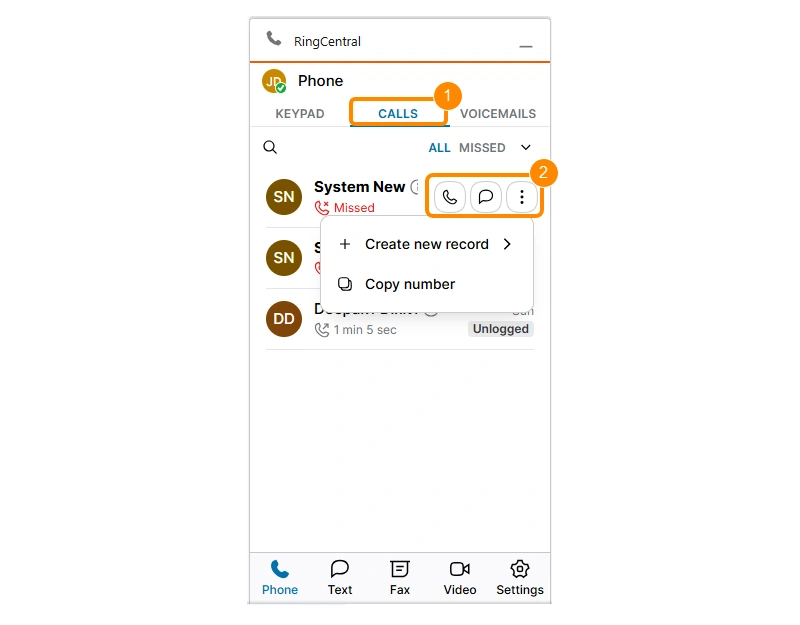The height and width of the screenshot is (625, 800).
Task: Click the call back phone icon for System New
Action: [x=449, y=197]
